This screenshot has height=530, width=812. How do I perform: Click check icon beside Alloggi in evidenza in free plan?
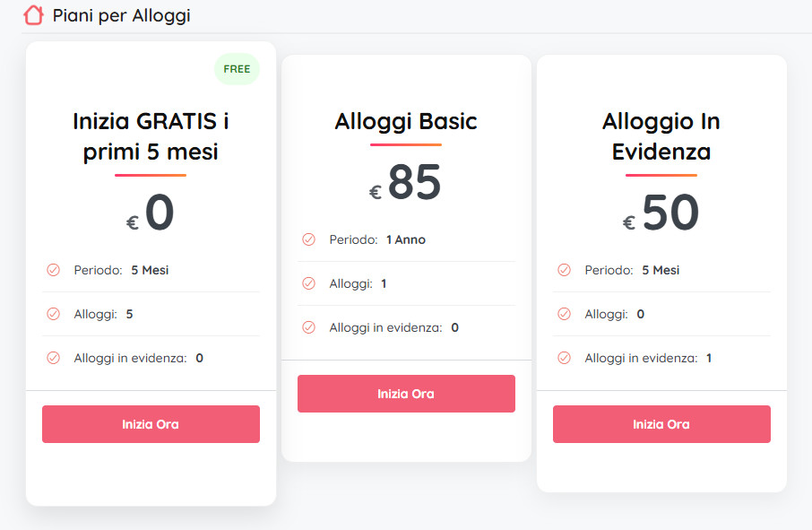click(53, 358)
